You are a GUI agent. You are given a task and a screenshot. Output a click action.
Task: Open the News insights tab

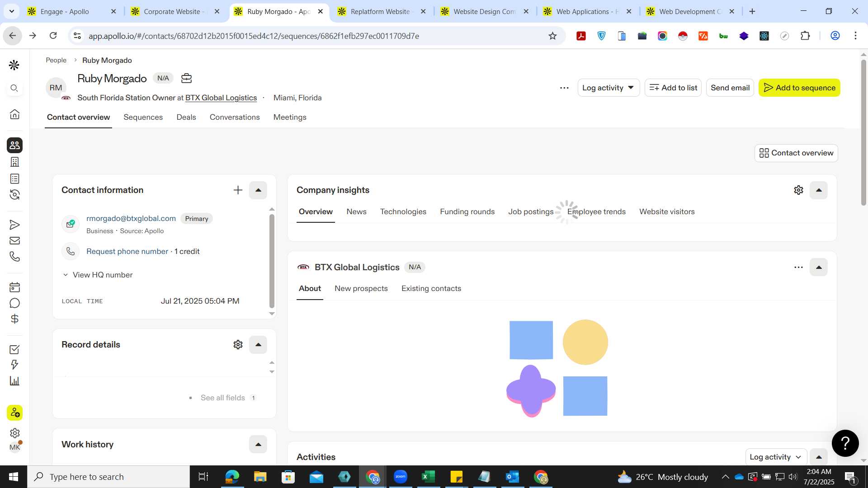click(356, 211)
